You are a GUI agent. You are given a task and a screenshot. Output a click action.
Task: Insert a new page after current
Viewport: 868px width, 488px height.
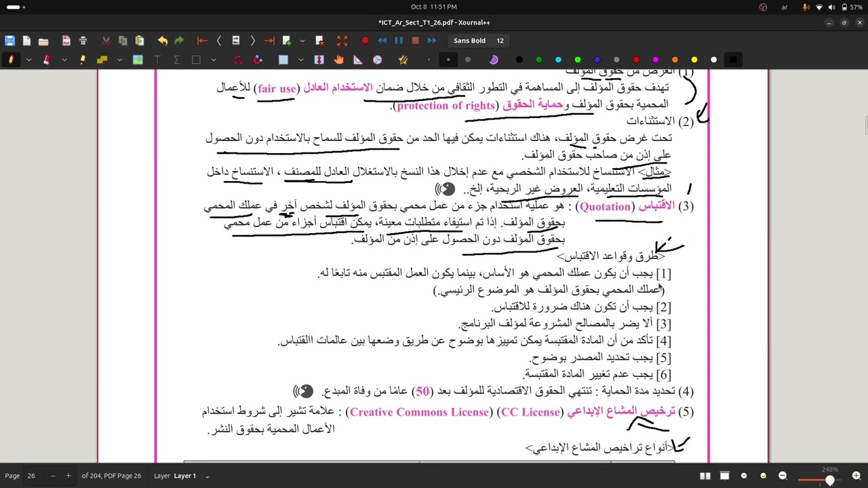[x=286, y=41]
